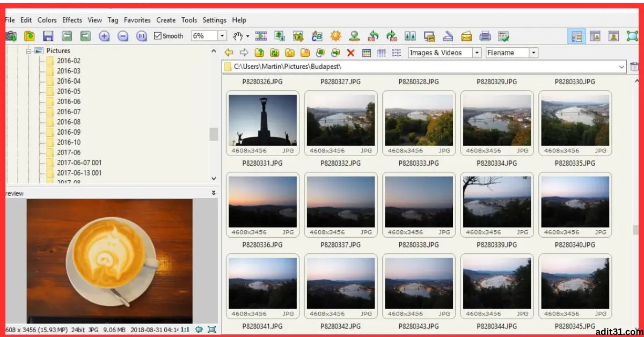
Task: Click the adjust lighting sun icon
Action: pyautogui.click(x=336, y=36)
